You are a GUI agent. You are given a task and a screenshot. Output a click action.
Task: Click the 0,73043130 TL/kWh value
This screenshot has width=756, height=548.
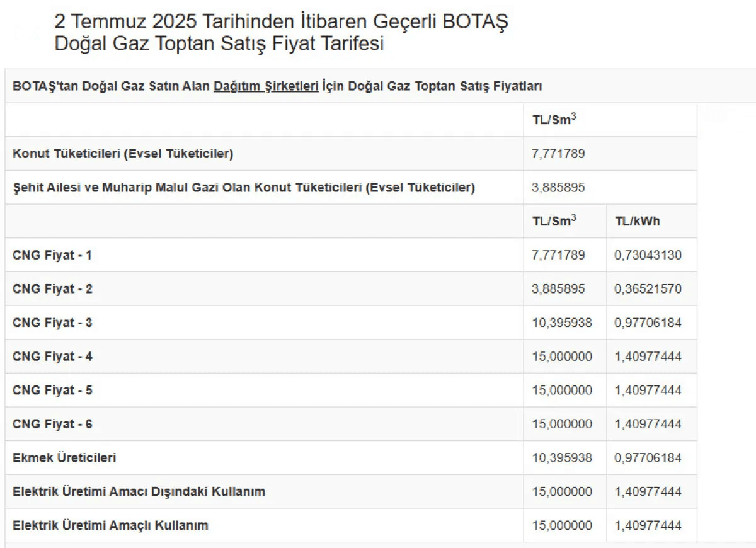648,255
